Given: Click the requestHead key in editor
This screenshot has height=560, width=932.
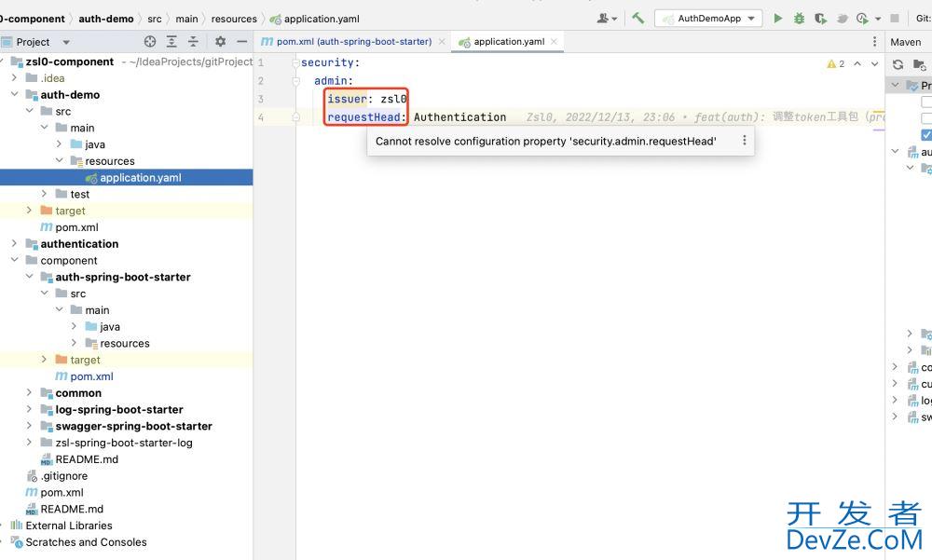Looking at the screenshot, I should [x=363, y=117].
